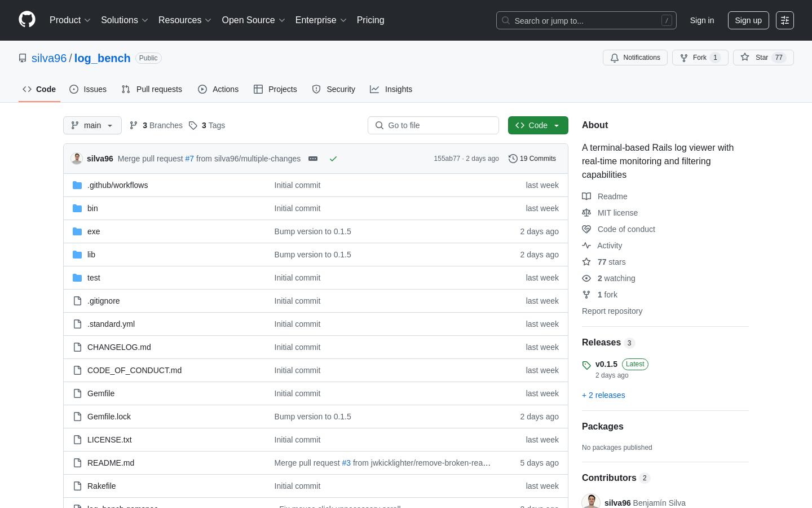Expand the Enterprise menu
This screenshot has height=508, width=812.
321,20
